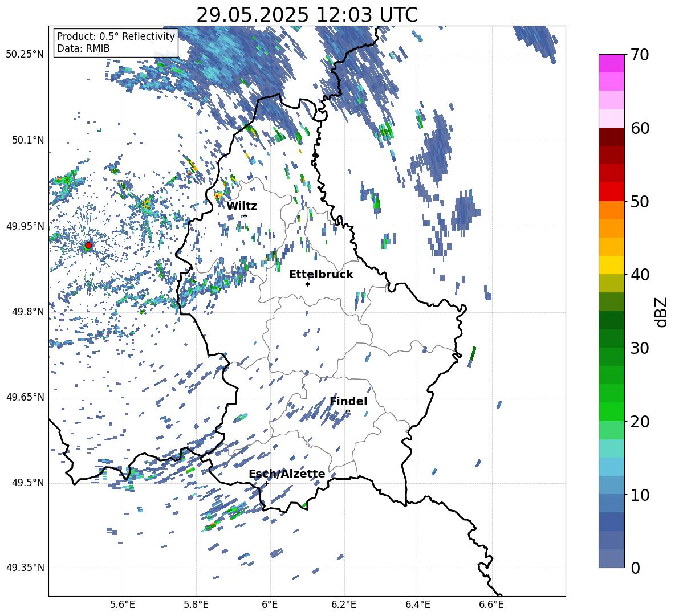Click the Ettelbruck station cross marker
Screen dimensions: 675x616
pos(307,284)
